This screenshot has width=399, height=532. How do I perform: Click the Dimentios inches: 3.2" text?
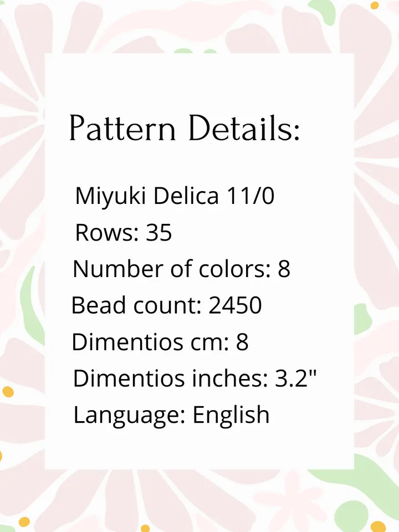[x=195, y=378]
